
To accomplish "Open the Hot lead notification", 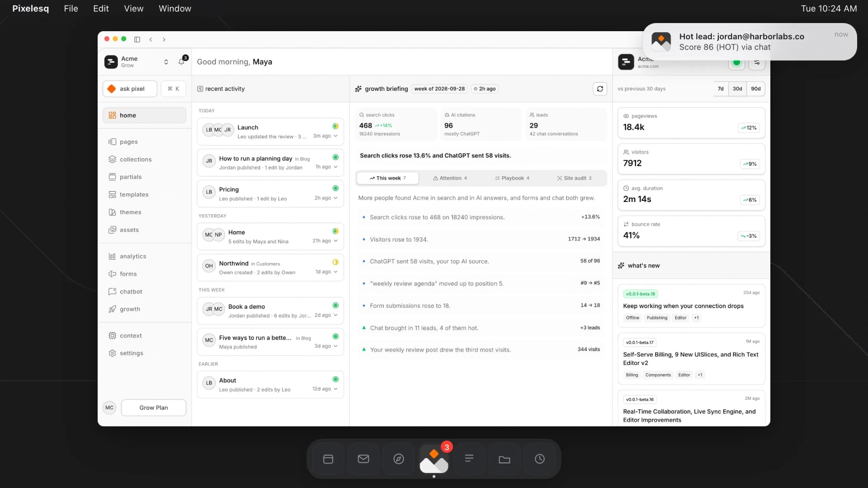I will tap(750, 42).
